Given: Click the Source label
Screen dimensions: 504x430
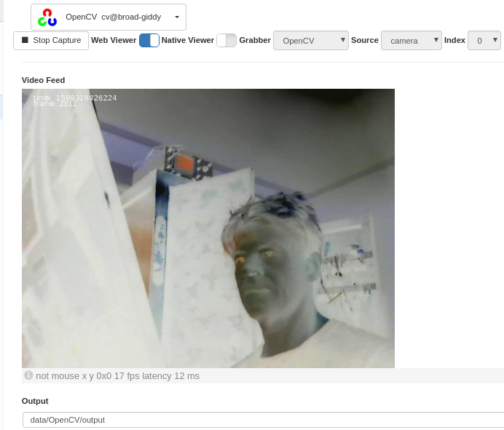Looking at the screenshot, I should point(364,40).
